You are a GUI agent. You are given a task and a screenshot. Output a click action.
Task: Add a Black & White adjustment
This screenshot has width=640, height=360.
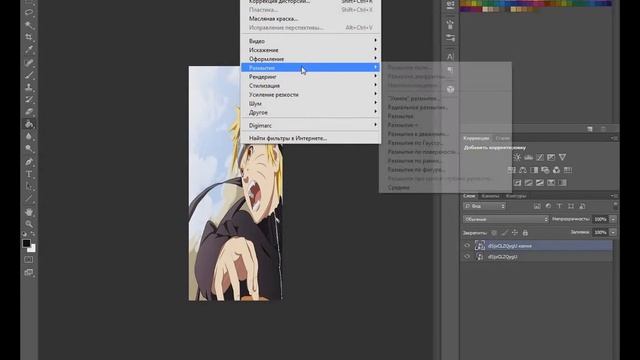[x=534, y=170]
